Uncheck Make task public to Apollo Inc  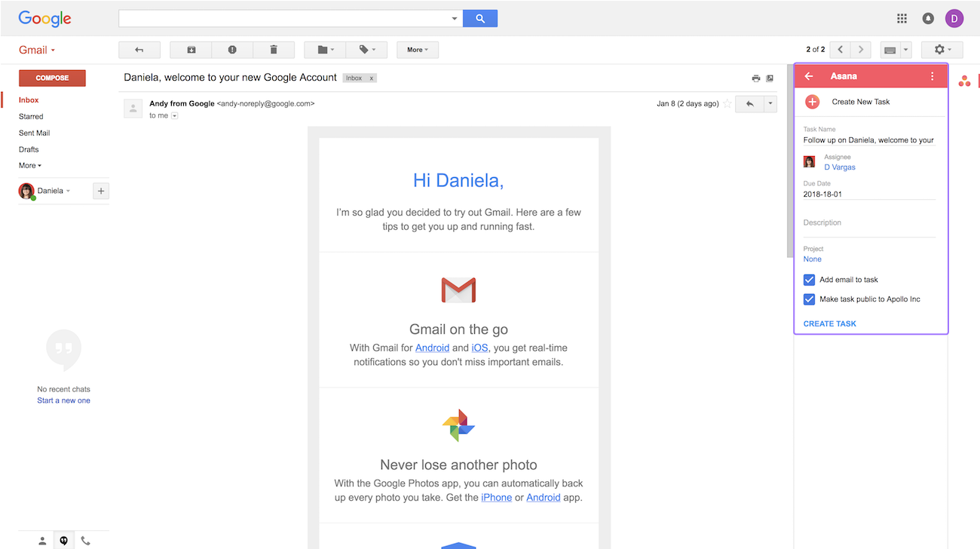(x=809, y=299)
